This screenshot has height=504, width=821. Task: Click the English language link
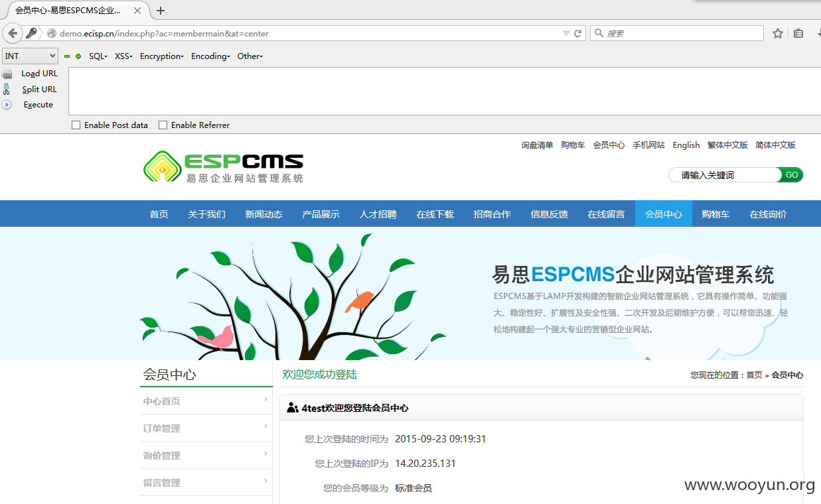[686, 145]
